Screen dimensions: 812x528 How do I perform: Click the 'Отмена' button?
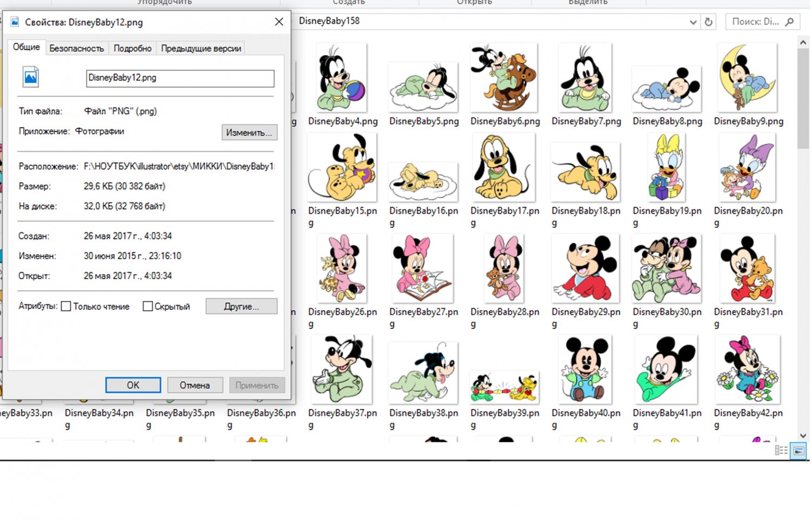(x=195, y=385)
